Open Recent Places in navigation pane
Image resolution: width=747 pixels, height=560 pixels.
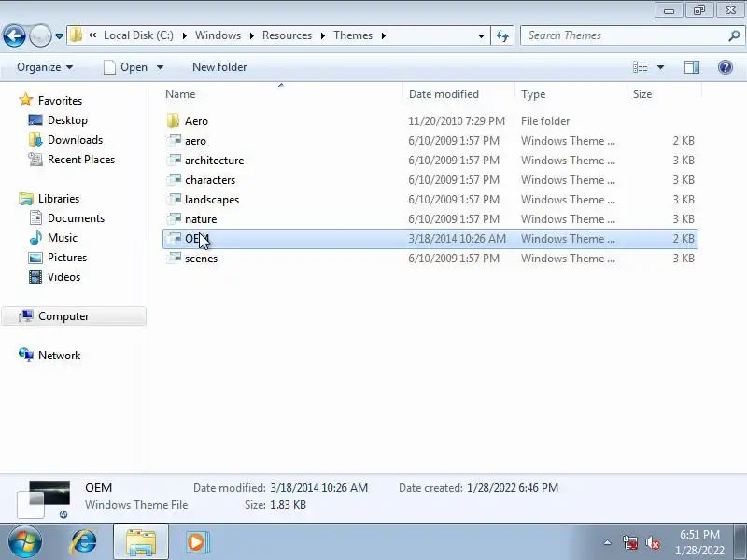[x=81, y=159]
